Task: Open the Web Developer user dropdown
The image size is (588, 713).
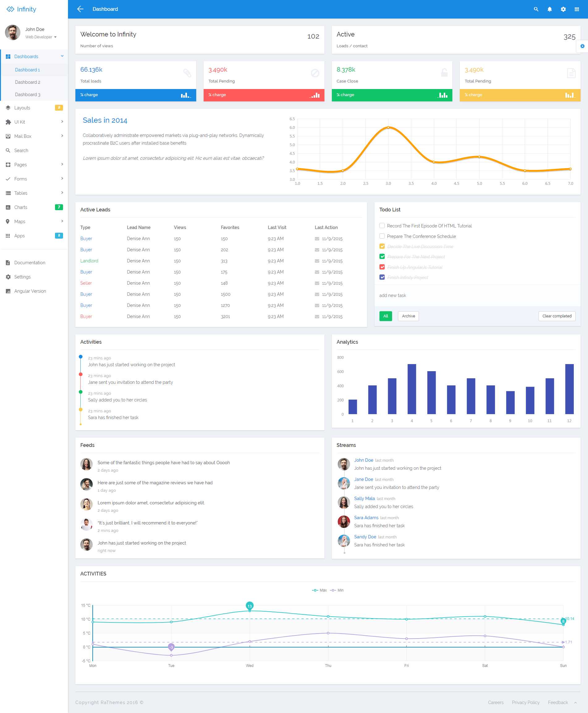Action: coord(41,37)
